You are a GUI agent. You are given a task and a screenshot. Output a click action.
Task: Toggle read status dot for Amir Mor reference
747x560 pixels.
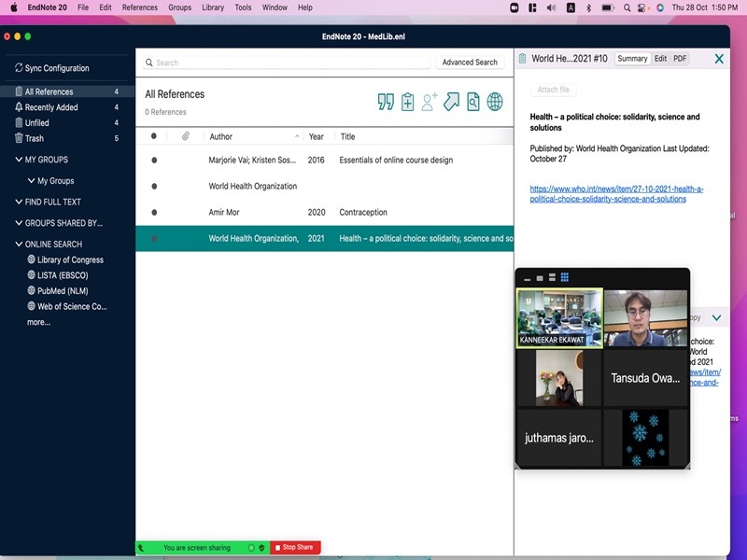coord(154,213)
